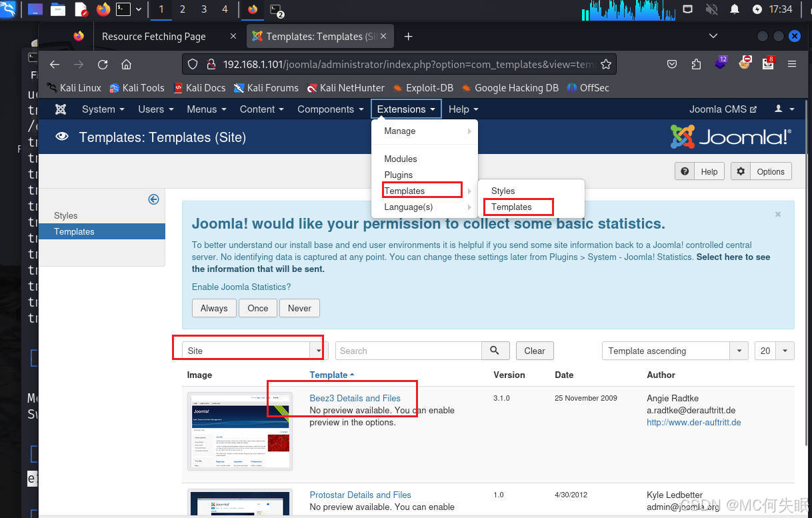Open the user account dropdown
The height and width of the screenshot is (518, 812).
(x=784, y=109)
